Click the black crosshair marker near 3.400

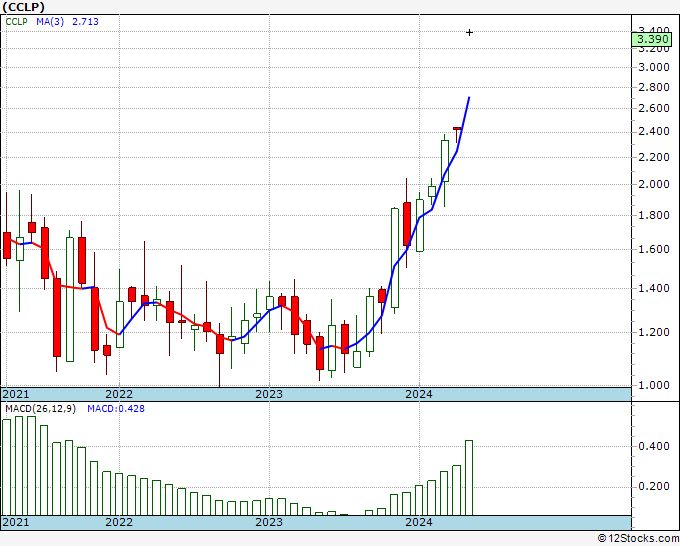tap(469, 32)
